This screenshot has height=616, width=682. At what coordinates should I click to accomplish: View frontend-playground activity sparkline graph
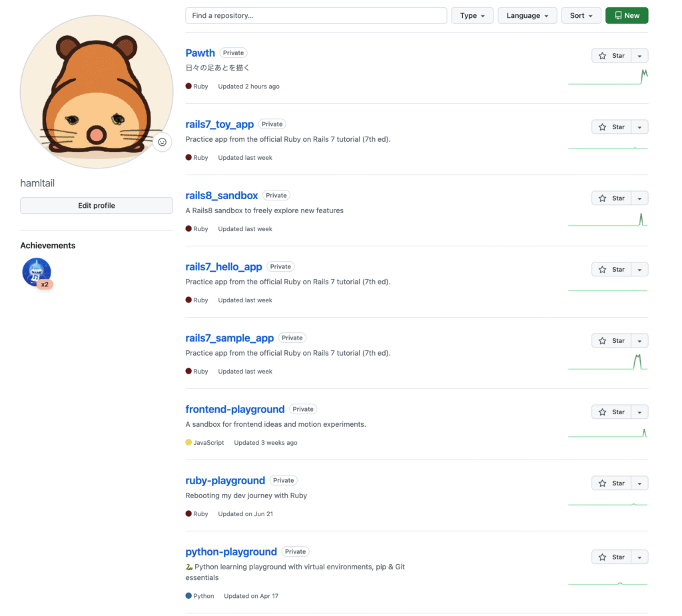(608, 433)
